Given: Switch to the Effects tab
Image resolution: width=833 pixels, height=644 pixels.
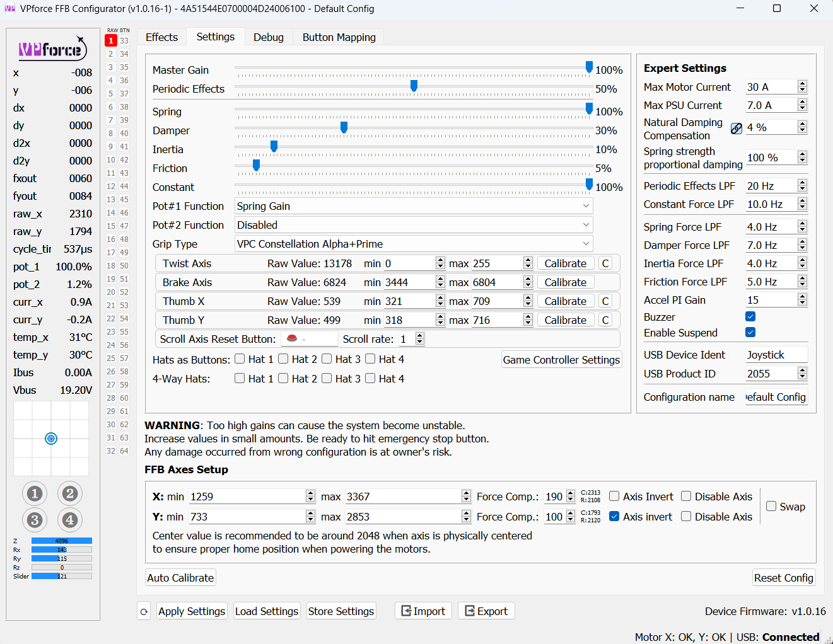Looking at the screenshot, I should (x=161, y=37).
